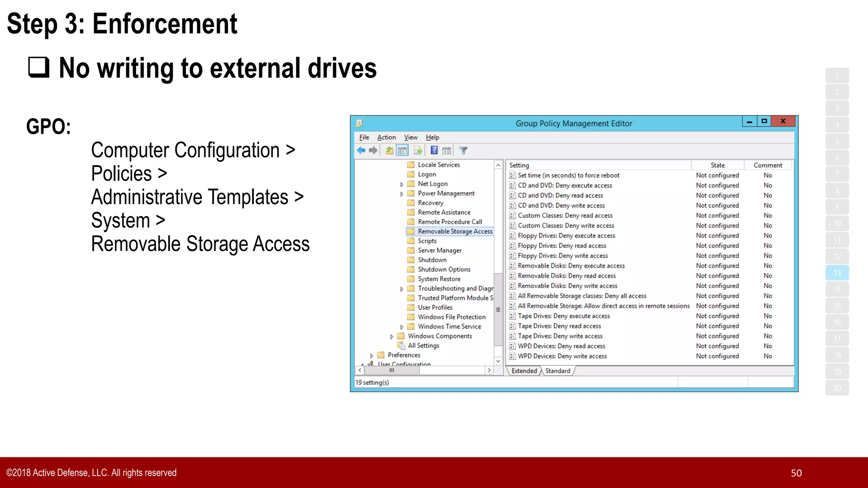
Task: Open the Help menu
Action: pyautogui.click(x=432, y=137)
